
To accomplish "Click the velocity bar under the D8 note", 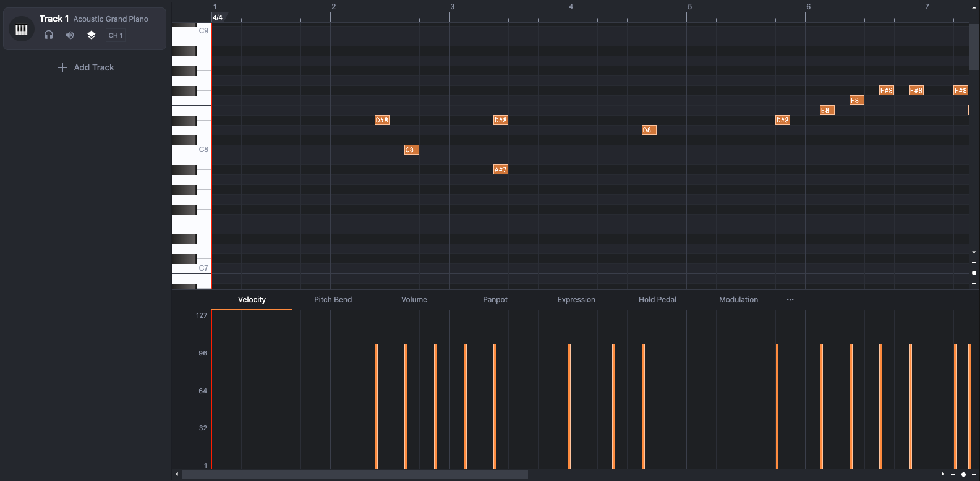I will 644,406.
